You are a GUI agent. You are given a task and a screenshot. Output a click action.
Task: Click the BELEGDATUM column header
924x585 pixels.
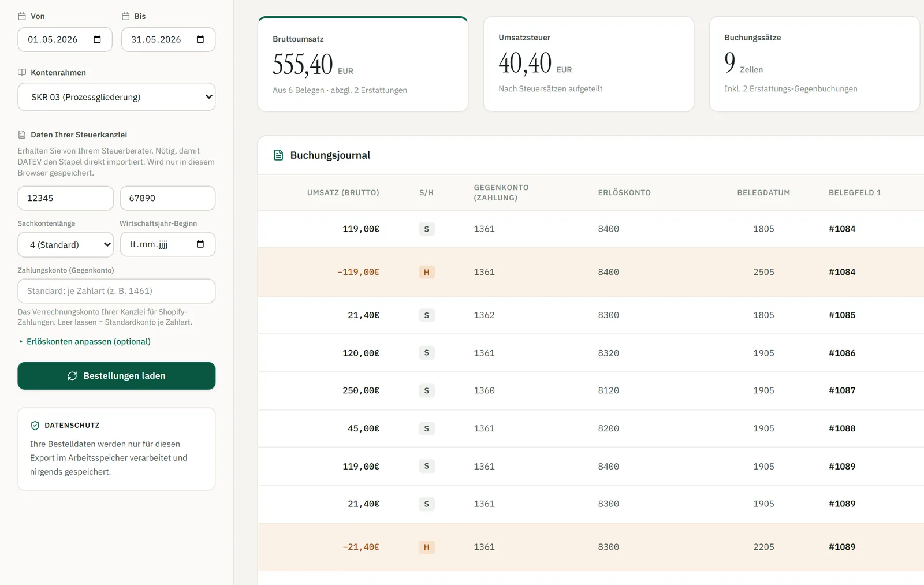coord(763,193)
